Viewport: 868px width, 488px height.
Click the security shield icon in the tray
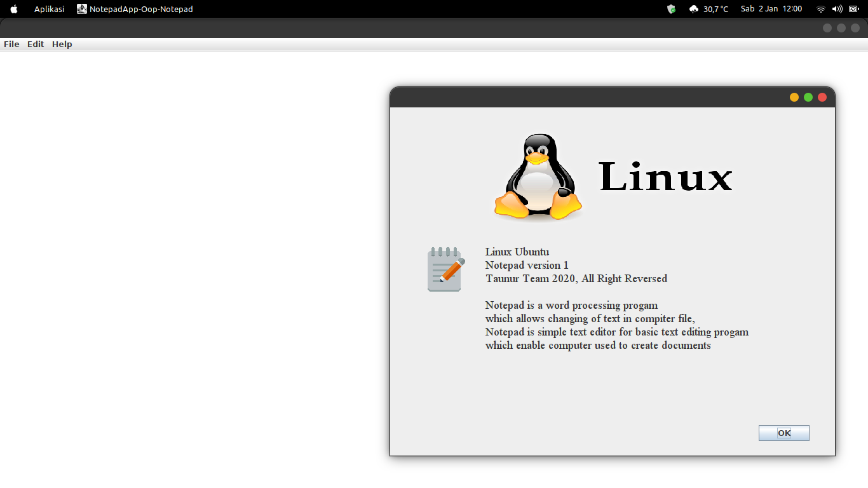pos(671,9)
